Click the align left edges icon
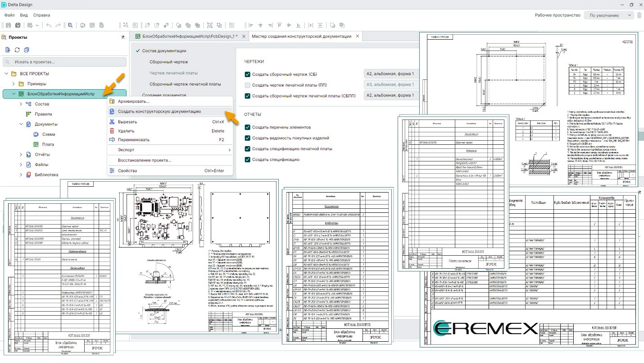This screenshot has width=644, height=363. pyautogui.click(x=251, y=25)
